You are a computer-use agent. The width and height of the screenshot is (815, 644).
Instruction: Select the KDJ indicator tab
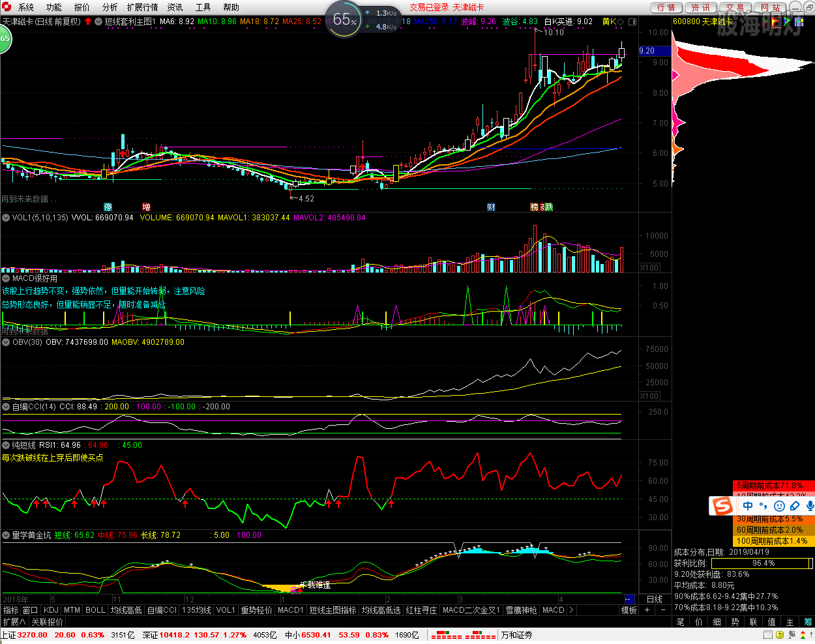[51, 610]
